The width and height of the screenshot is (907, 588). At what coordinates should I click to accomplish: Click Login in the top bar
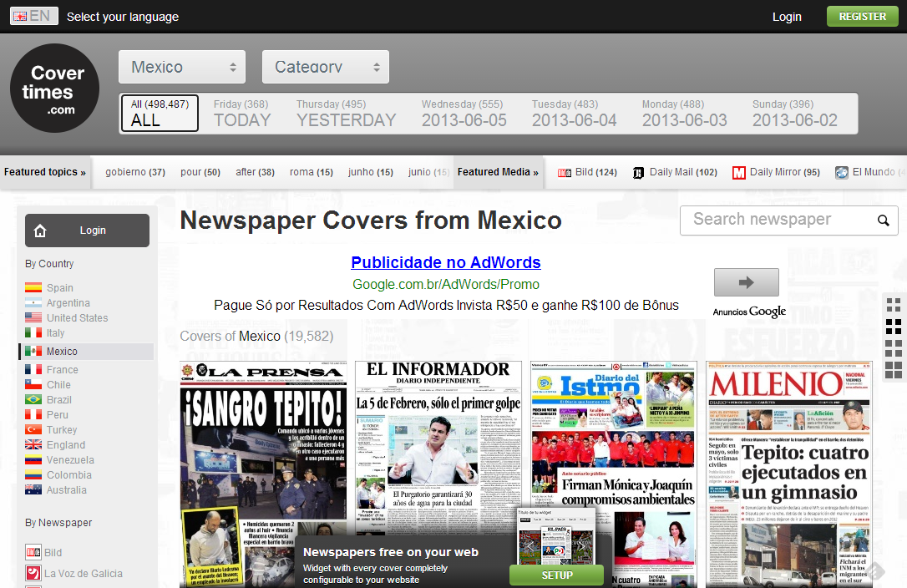point(787,17)
